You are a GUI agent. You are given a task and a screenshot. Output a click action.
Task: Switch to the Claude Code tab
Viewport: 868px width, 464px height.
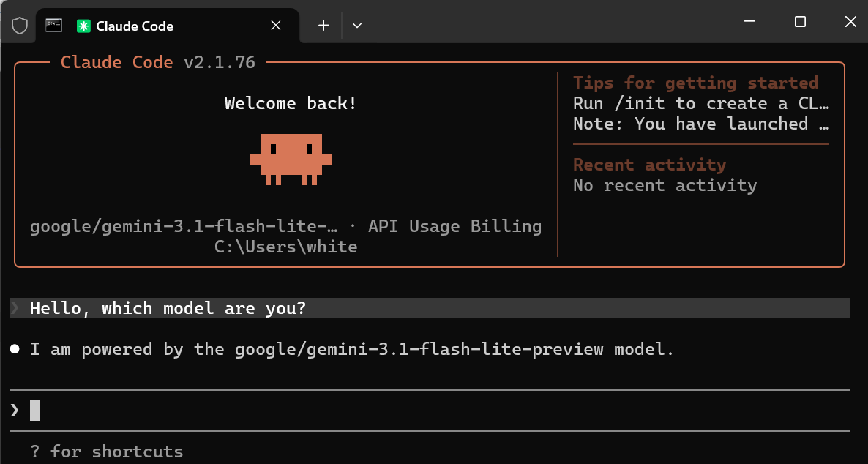135,25
